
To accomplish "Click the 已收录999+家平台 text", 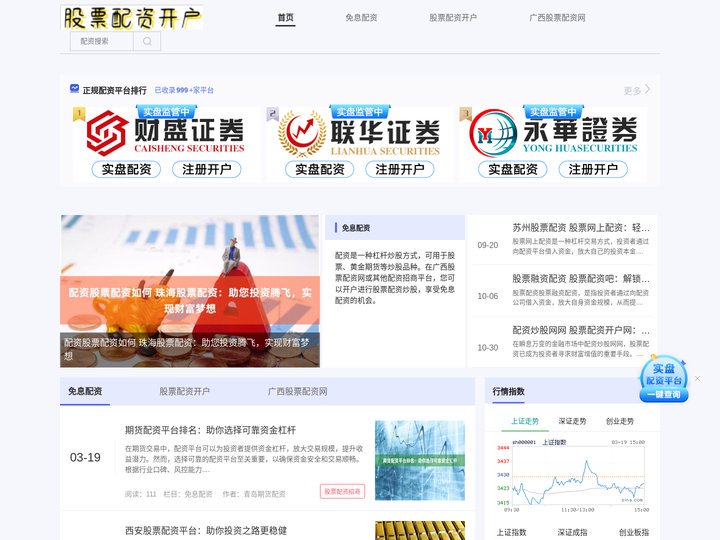I will point(184,90).
